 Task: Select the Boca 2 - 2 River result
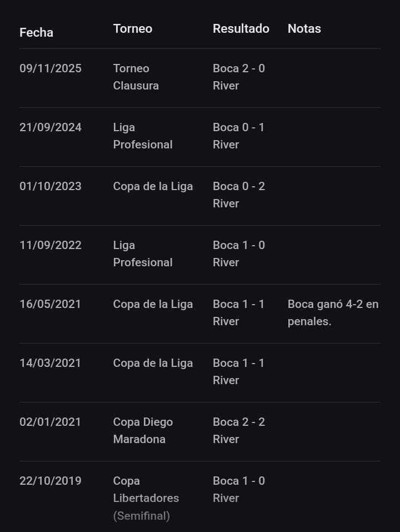coord(238,430)
